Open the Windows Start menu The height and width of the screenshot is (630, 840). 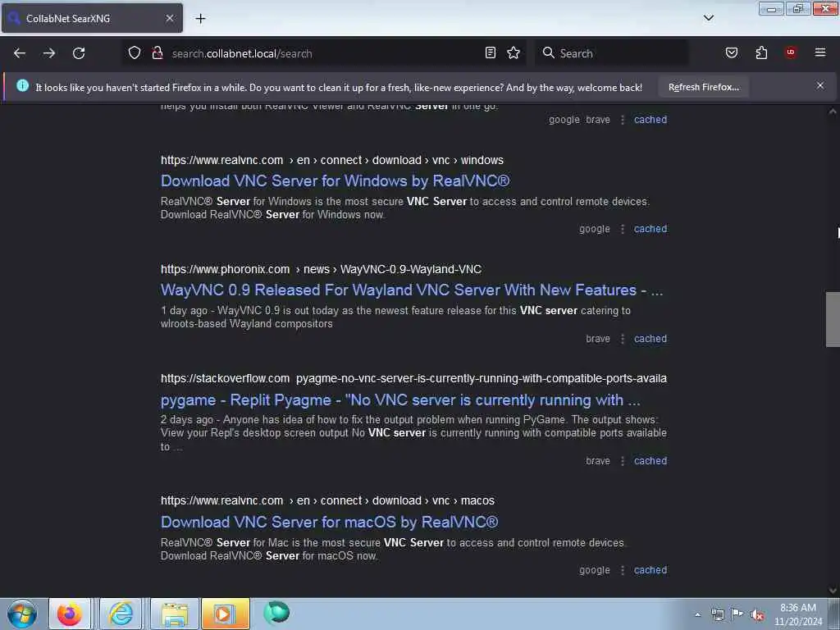pos(22,614)
